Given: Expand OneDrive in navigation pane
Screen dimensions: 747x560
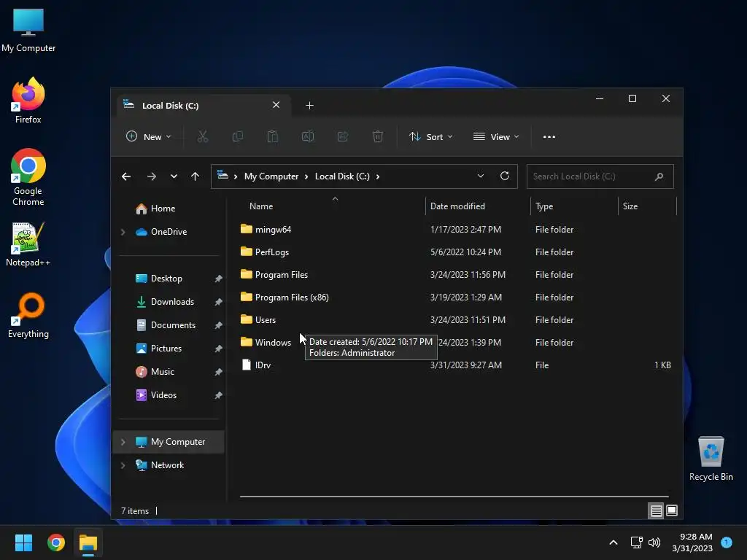Looking at the screenshot, I should 123,232.
